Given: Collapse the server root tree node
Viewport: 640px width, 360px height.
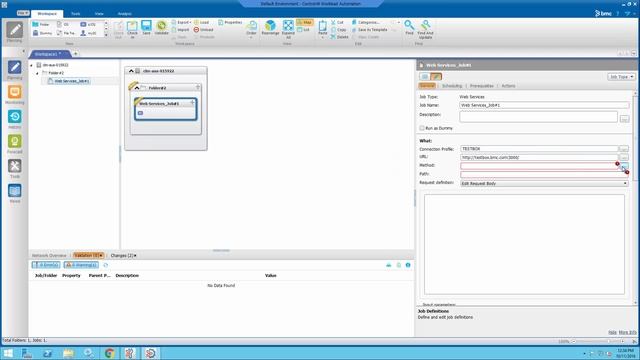Looking at the screenshot, I should coord(31,65).
